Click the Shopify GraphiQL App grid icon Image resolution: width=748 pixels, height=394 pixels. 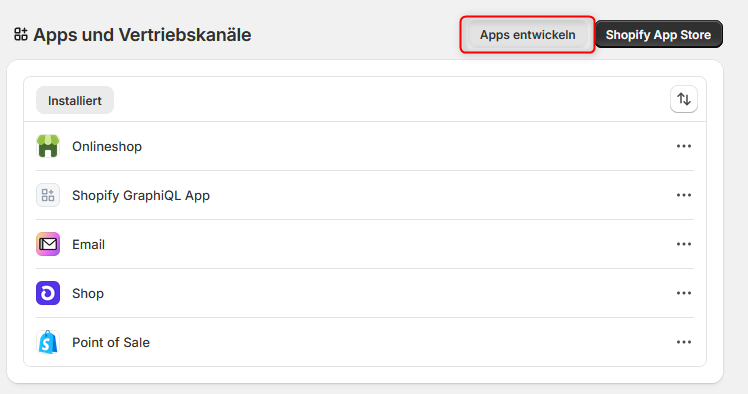[x=48, y=195]
